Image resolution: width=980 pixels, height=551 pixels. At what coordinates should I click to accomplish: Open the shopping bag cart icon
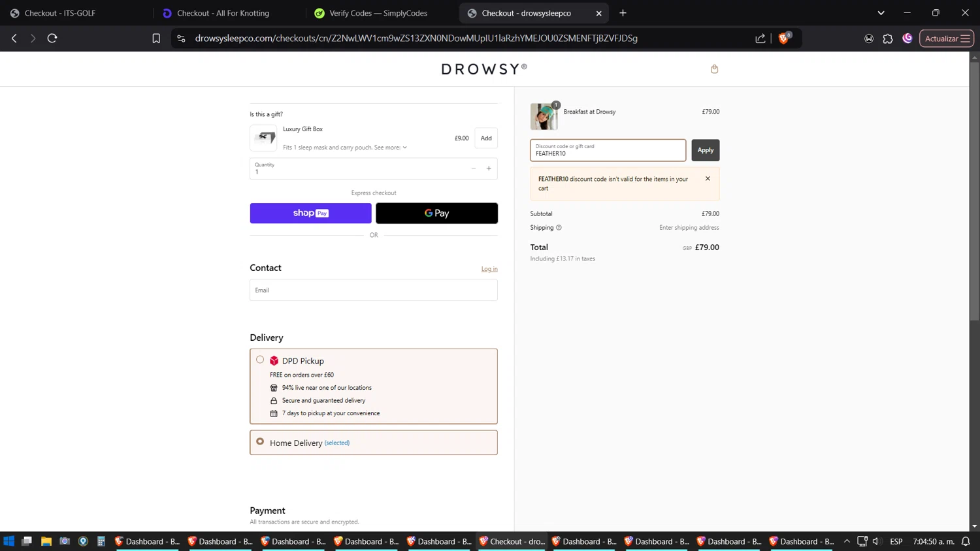pos(714,69)
